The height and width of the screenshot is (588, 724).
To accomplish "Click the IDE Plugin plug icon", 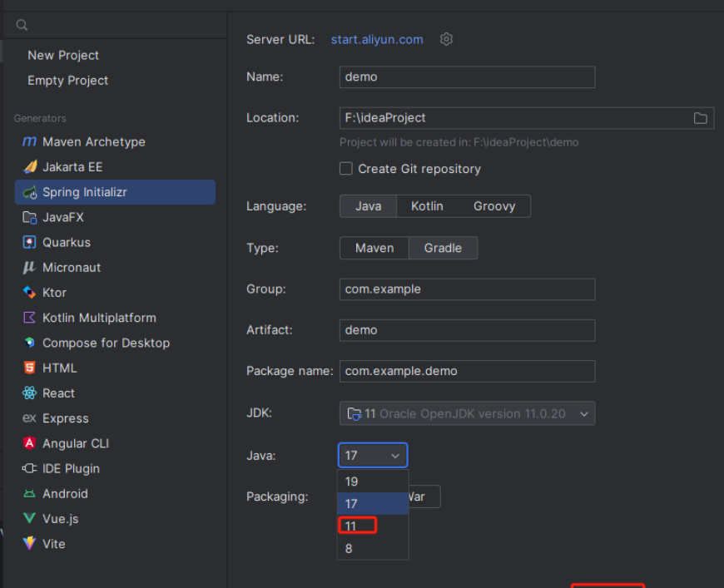I will 30,468.
